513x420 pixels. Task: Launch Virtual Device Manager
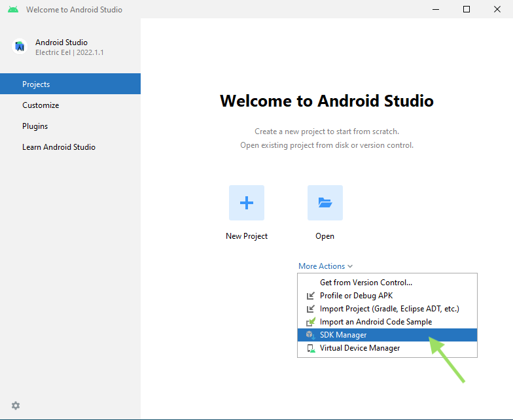click(387, 348)
